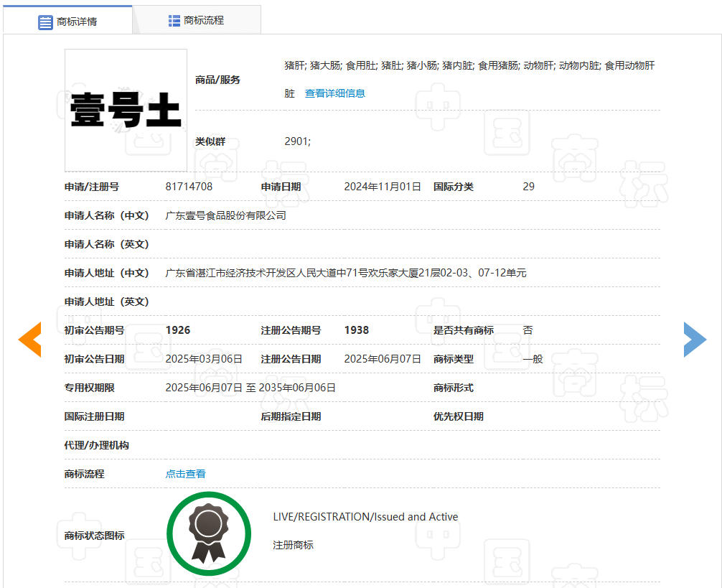Select applicant name 广东壹号食品股份有限公司
The width and height of the screenshot is (722, 588).
click(x=225, y=215)
